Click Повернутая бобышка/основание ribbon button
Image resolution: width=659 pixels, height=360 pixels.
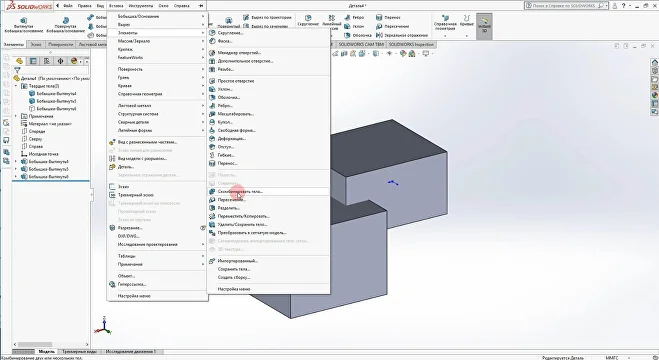66,25
